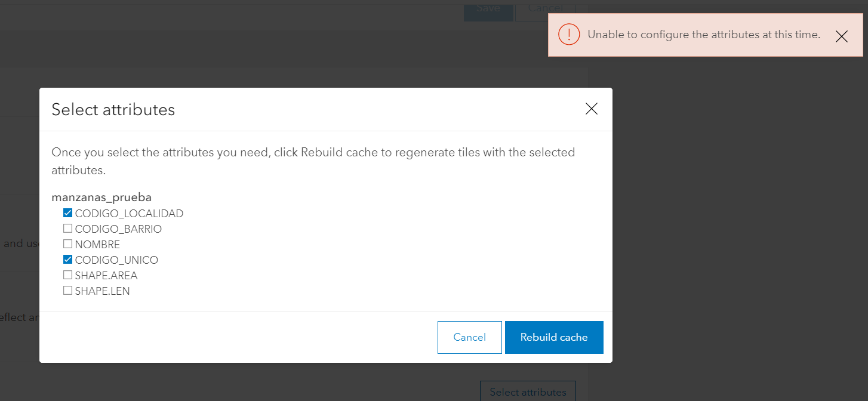Enable the SHAPE.AREA attribute
Viewport: 868px width, 401px height.
67,274
